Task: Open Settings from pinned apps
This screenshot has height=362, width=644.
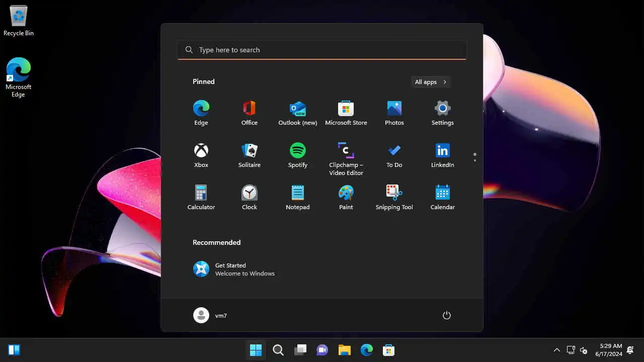Action: tap(442, 113)
